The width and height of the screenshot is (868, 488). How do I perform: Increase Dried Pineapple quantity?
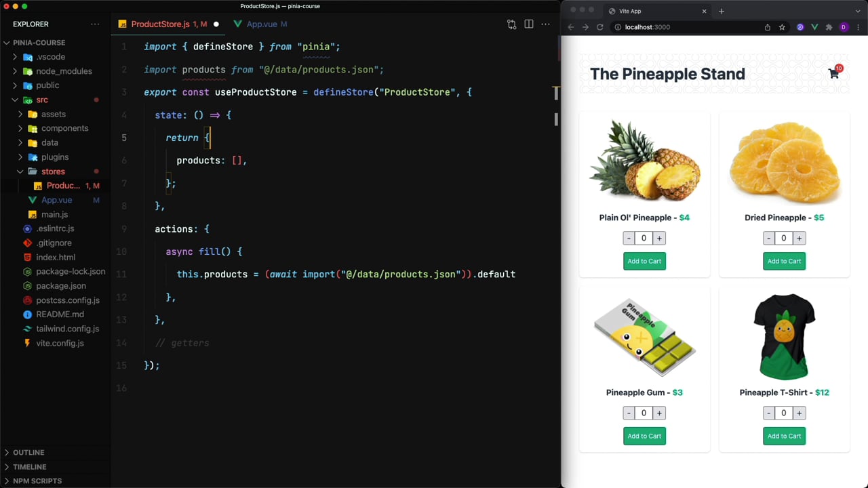point(799,238)
